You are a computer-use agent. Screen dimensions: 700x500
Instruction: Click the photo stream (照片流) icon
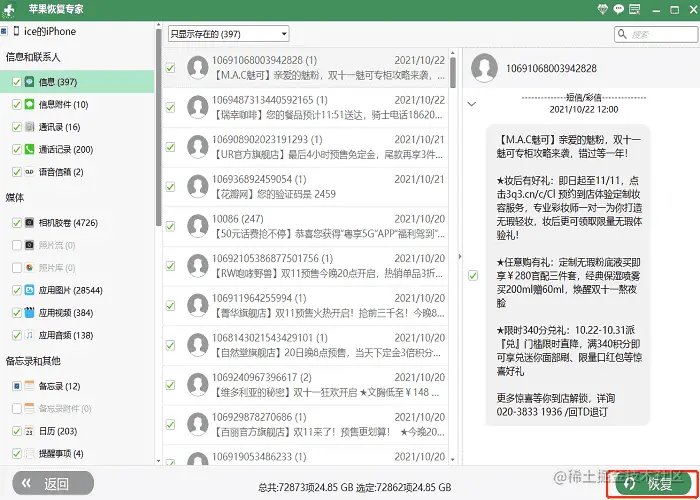[x=29, y=245]
